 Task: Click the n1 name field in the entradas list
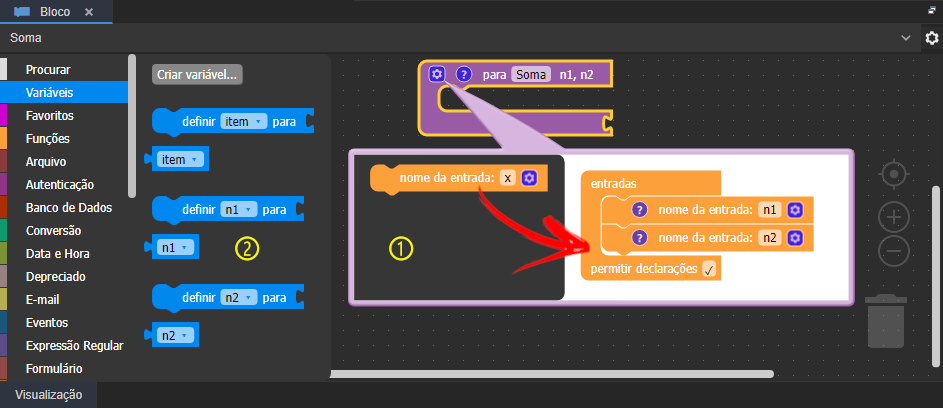pyautogui.click(x=770, y=210)
